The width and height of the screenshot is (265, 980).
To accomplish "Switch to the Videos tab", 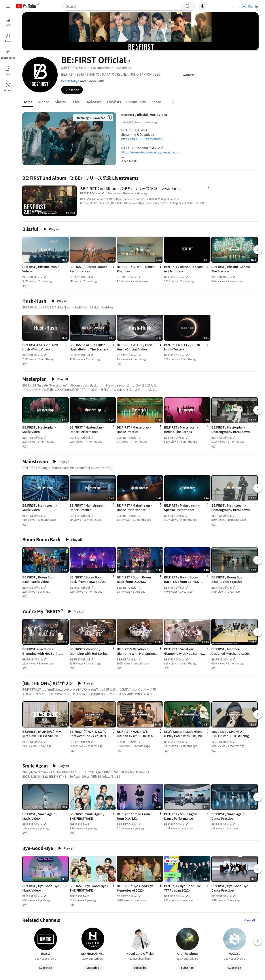I will (44, 102).
